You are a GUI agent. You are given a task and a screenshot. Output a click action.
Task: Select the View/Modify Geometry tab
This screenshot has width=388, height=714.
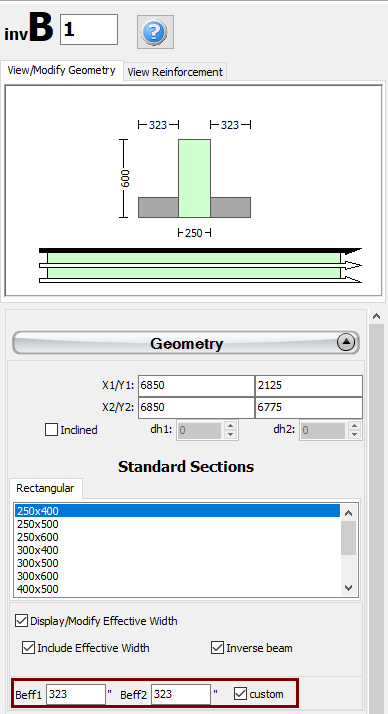[x=61, y=71]
